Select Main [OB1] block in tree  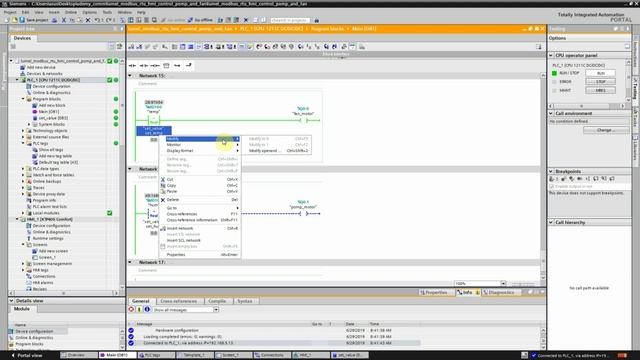click(x=49, y=111)
